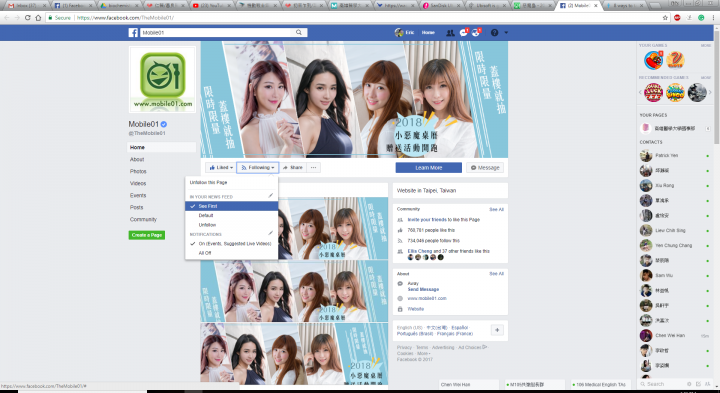Viewport: 720px width, 393px height.
Task: Click the third recommended game icon
Action: (x=697, y=93)
